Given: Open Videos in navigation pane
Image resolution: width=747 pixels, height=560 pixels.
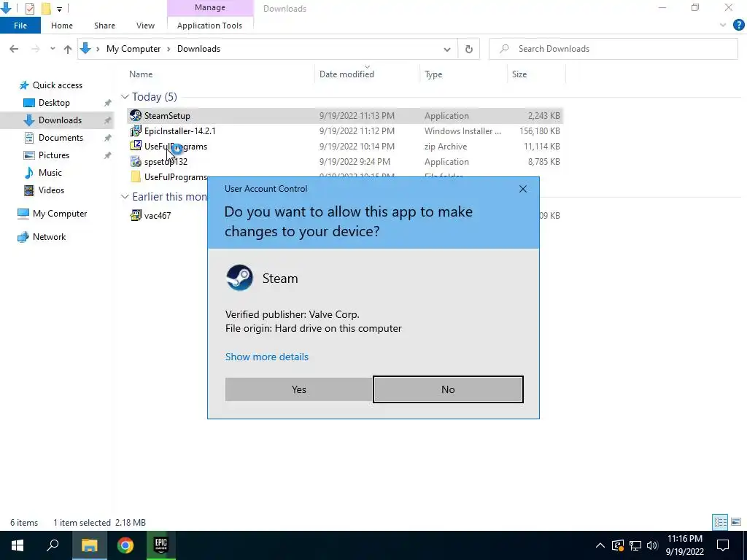Looking at the screenshot, I should [51, 190].
